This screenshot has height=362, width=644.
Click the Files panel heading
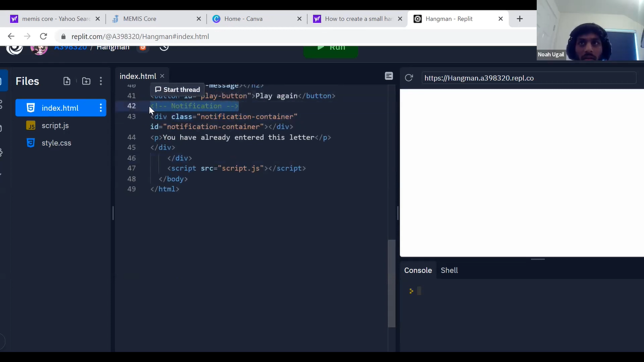[x=27, y=81]
